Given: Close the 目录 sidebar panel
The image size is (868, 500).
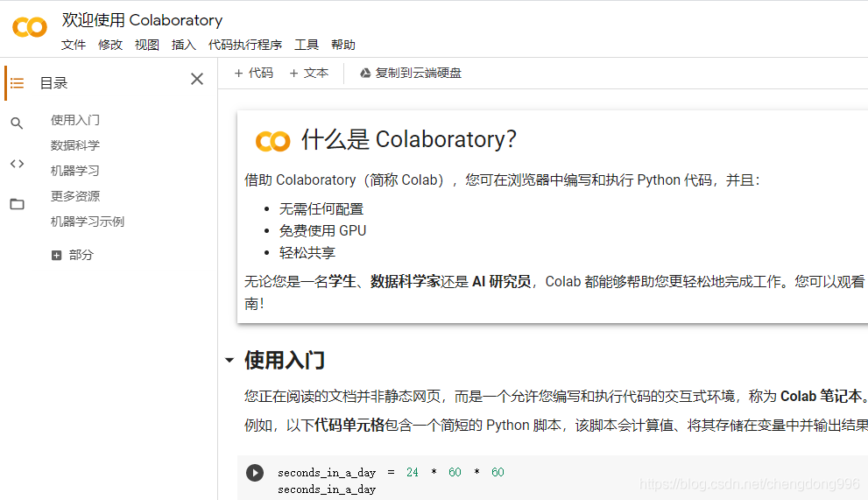Looking at the screenshot, I should [197, 79].
